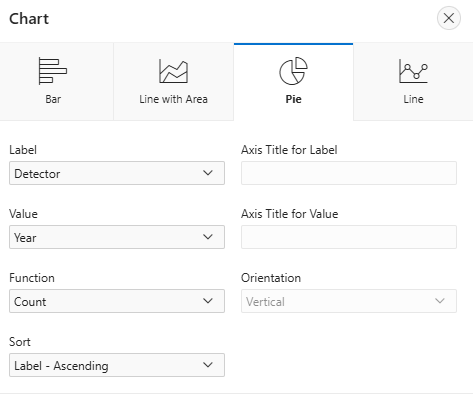Click the chevron arrow in the Value select
This screenshot has height=396, width=473.
(x=208, y=237)
